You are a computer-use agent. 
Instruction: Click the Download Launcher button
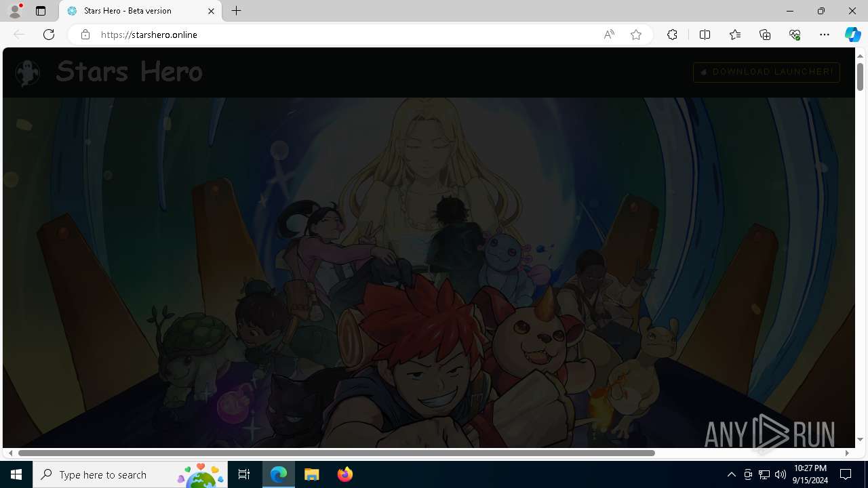766,72
